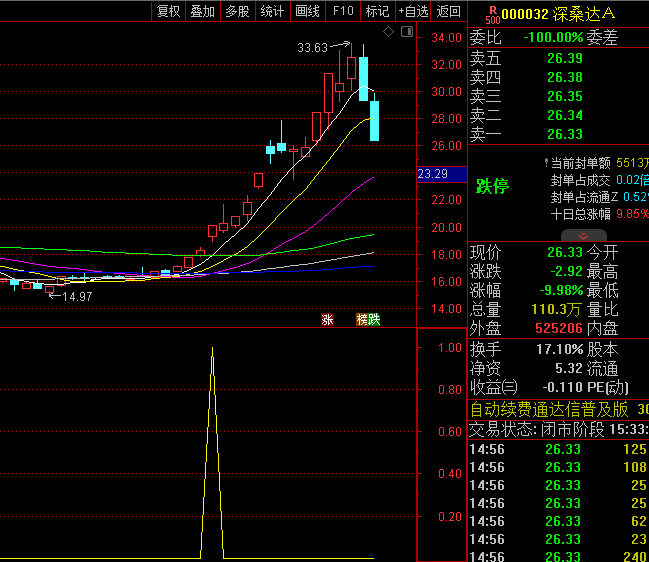The height and width of the screenshot is (562, 649).
Task: Click the 榜 marker at the chart bottom
Action: (x=362, y=320)
